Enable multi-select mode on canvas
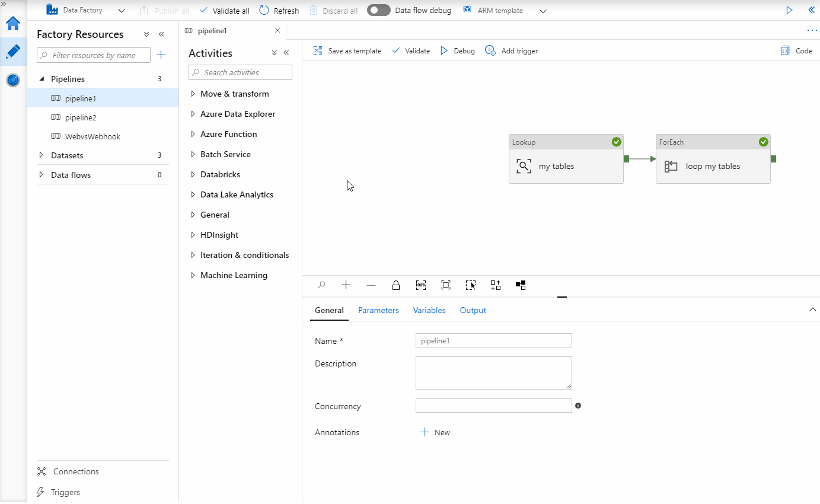The width and height of the screenshot is (820, 504). (x=470, y=285)
